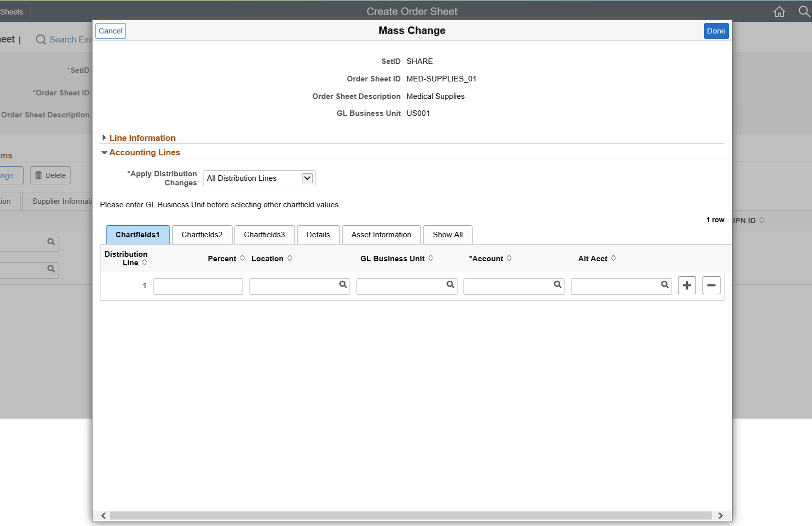Sort by Percent column
This screenshot has height=526, width=812.
point(242,258)
